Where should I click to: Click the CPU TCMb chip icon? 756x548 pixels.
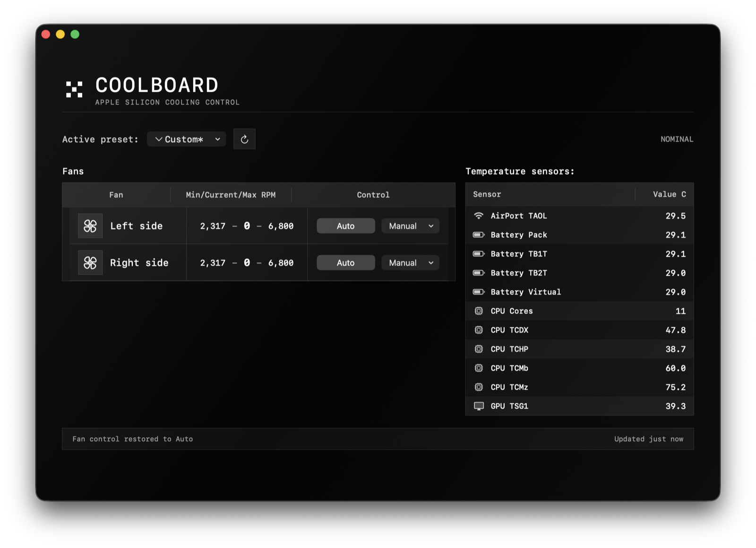pyautogui.click(x=479, y=368)
